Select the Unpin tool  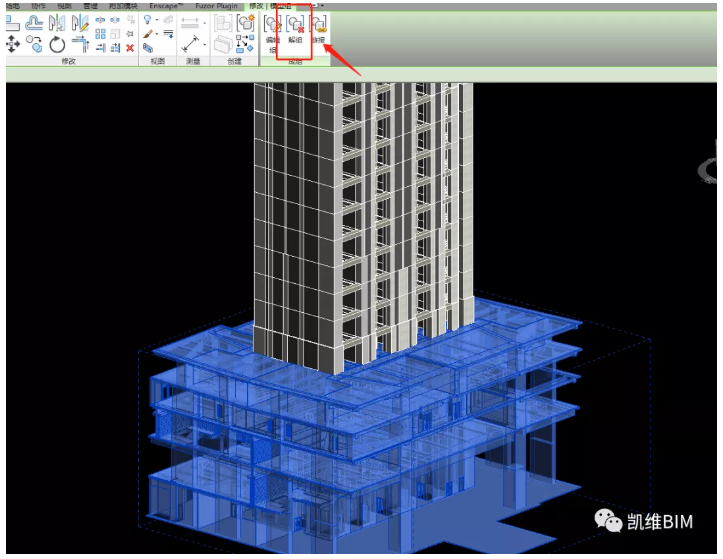point(130,20)
